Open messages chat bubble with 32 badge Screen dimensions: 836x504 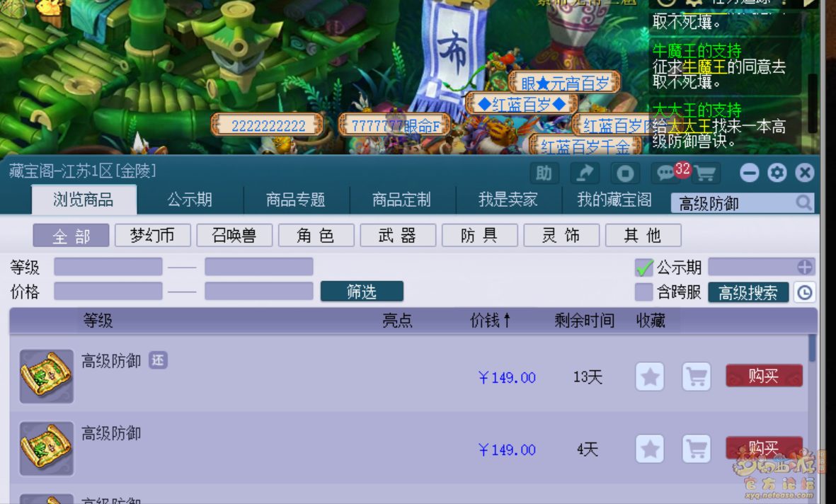click(x=666, y=172)
